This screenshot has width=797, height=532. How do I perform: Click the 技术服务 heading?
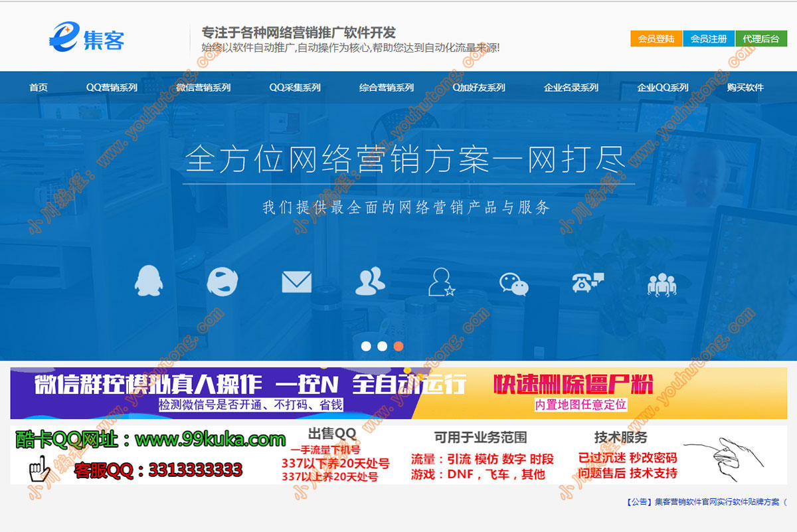(621, 437)
